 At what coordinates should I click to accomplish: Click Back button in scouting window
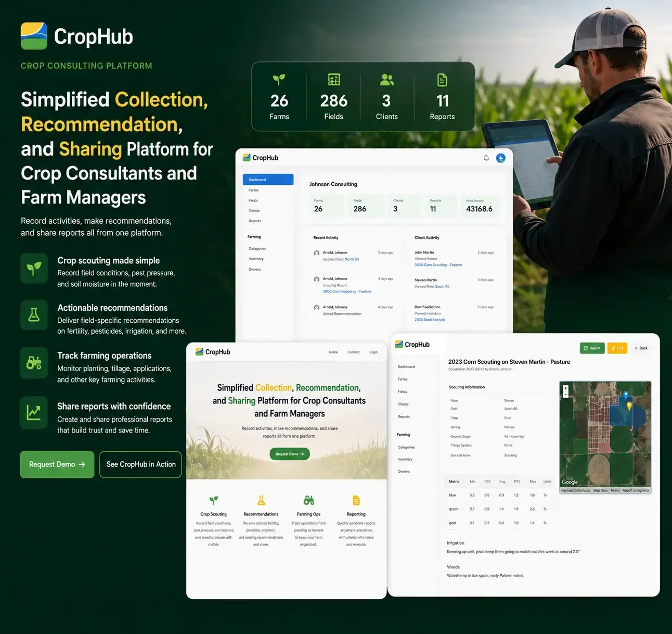pyautogui.click(x=641, y=348)
